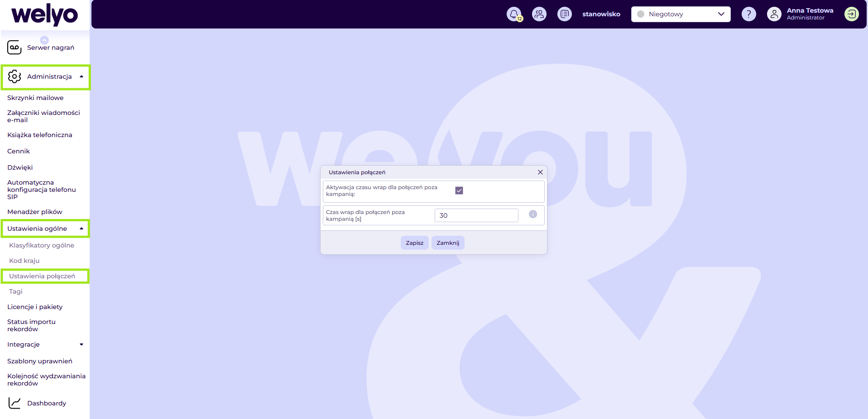
Task: Open Kolejność wydzwaniania rekordów
Action: (x=46, y=380)
